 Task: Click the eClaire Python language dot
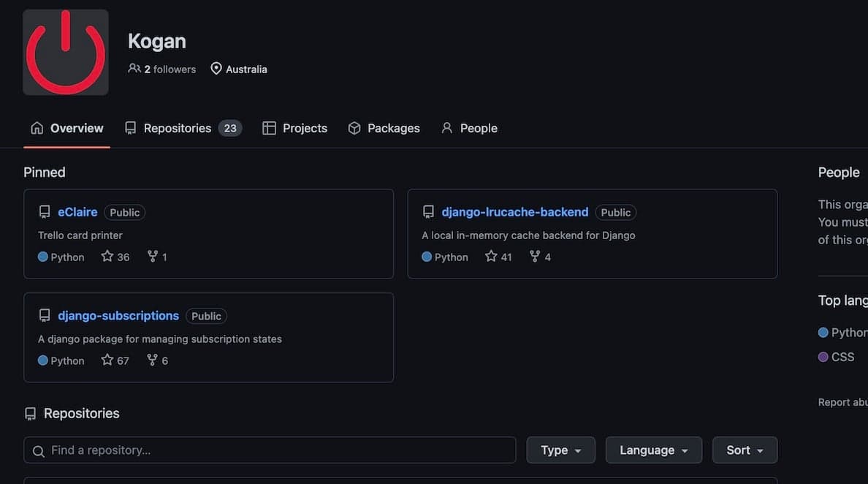click(x=42, y=257)
